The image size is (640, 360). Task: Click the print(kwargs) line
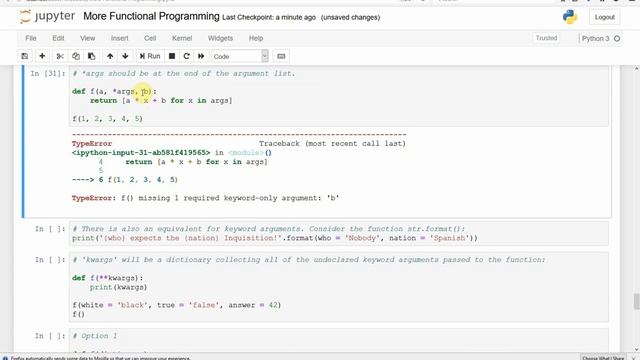118,287
